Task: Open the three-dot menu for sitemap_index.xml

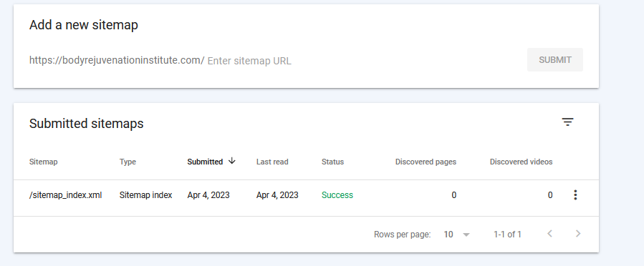Action: pos(575,195)
